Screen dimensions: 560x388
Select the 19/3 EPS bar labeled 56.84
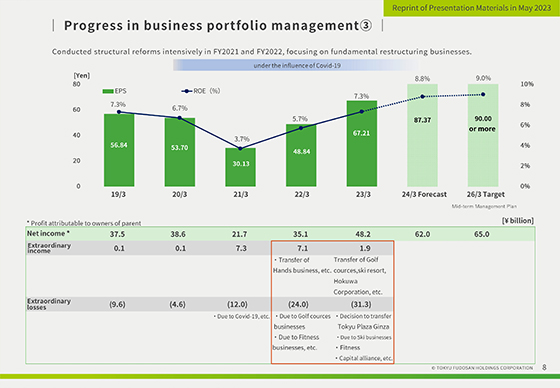coord(119,150)
